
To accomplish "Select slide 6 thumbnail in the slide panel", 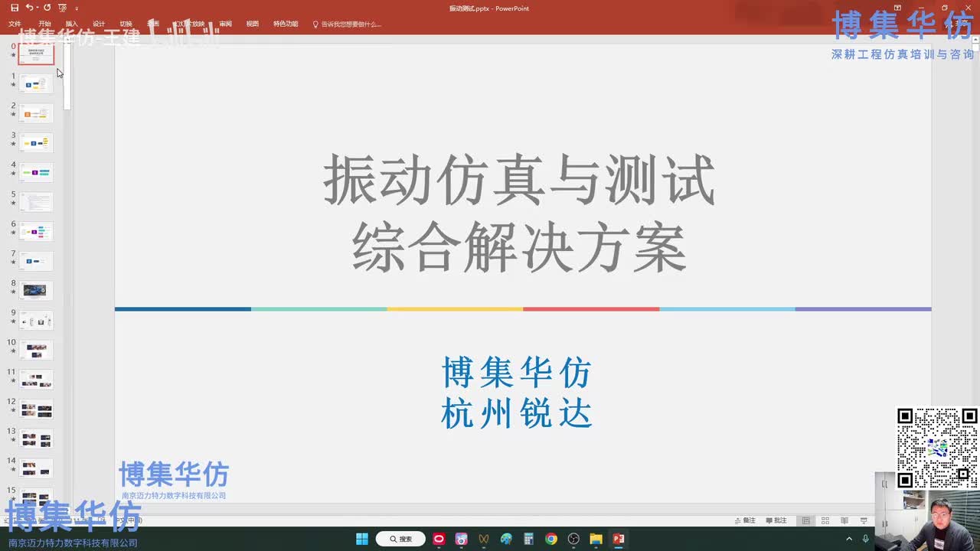I will [x=36, y=231].
